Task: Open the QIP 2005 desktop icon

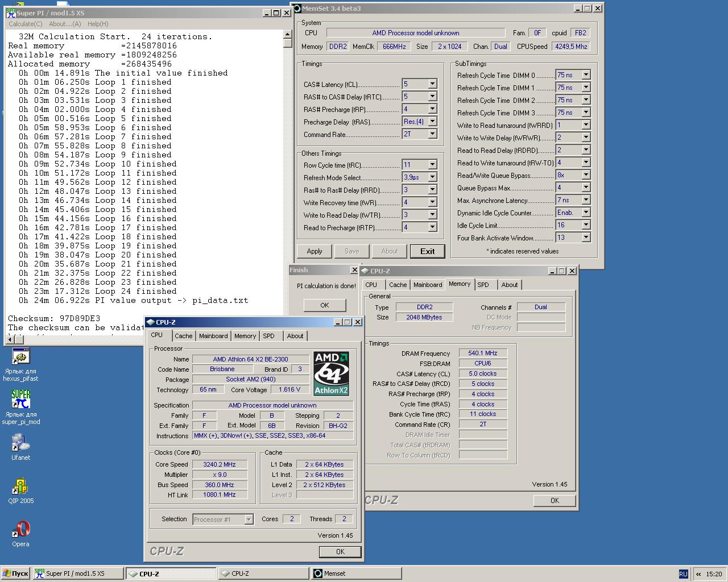Action: pyautogui.click(x=21, y=486)
